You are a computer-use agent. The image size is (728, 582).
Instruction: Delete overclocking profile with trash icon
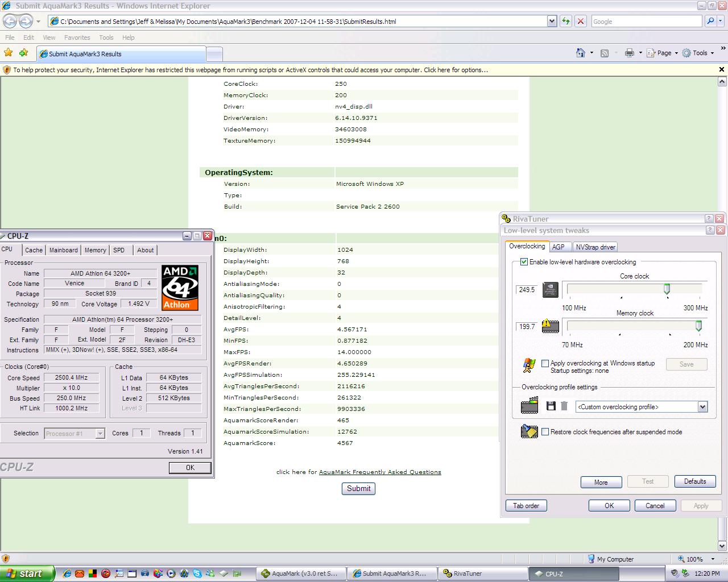564,406
